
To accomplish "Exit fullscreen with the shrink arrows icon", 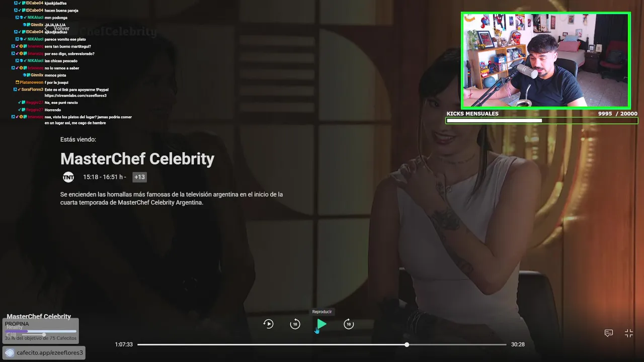I will 629,333.
